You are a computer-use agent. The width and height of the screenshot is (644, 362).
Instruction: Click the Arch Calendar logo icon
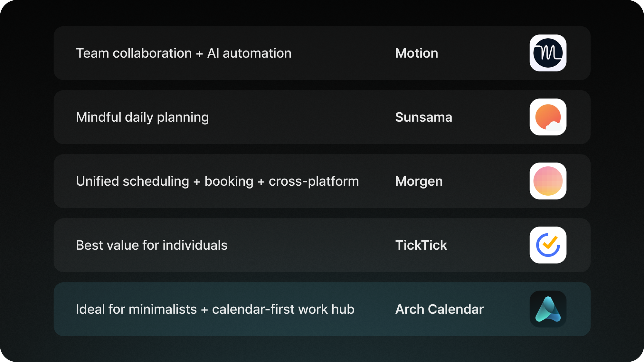click(x=548, y=309)
